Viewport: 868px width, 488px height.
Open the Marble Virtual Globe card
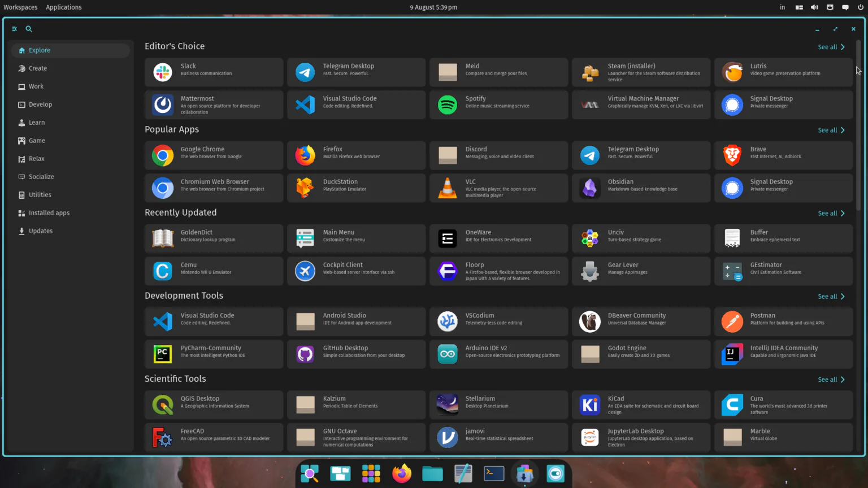[x=783, y=437]
